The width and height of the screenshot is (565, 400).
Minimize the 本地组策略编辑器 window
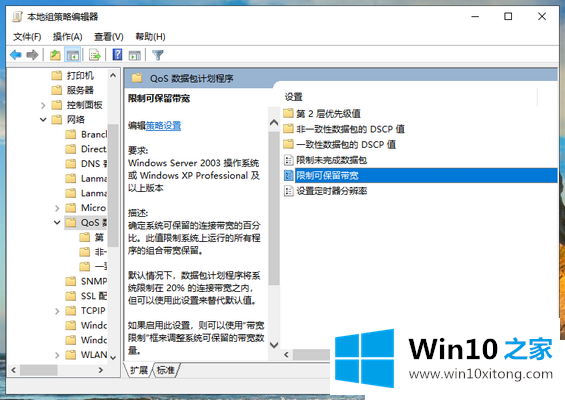[x=475, y=17]
